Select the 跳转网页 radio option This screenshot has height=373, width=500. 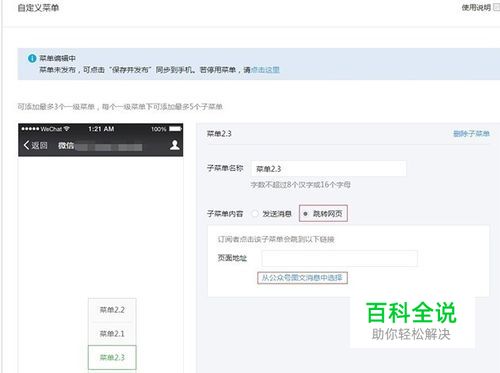(x=305, y=214)
